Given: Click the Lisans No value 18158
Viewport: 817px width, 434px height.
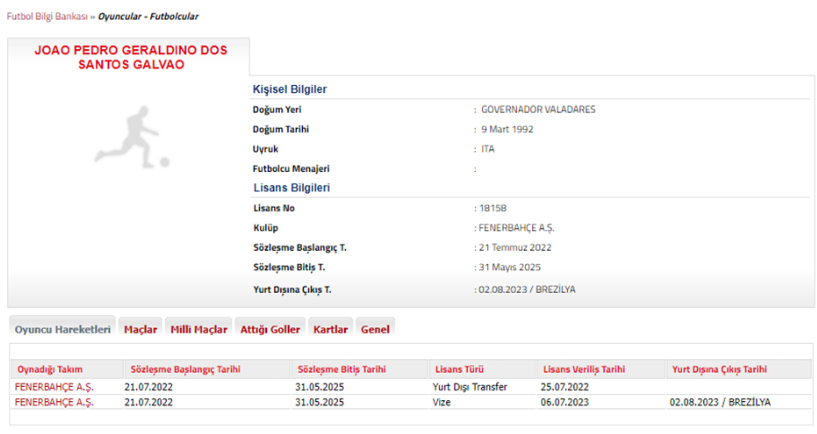Looking at the screenshot, I should click(x=493, y=208).
